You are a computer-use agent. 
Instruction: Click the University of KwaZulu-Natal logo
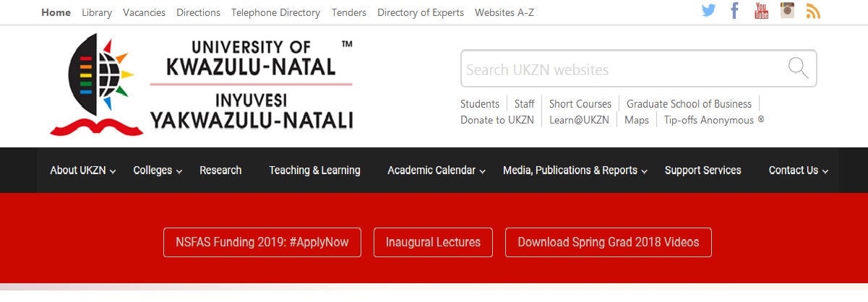[201, 86]
